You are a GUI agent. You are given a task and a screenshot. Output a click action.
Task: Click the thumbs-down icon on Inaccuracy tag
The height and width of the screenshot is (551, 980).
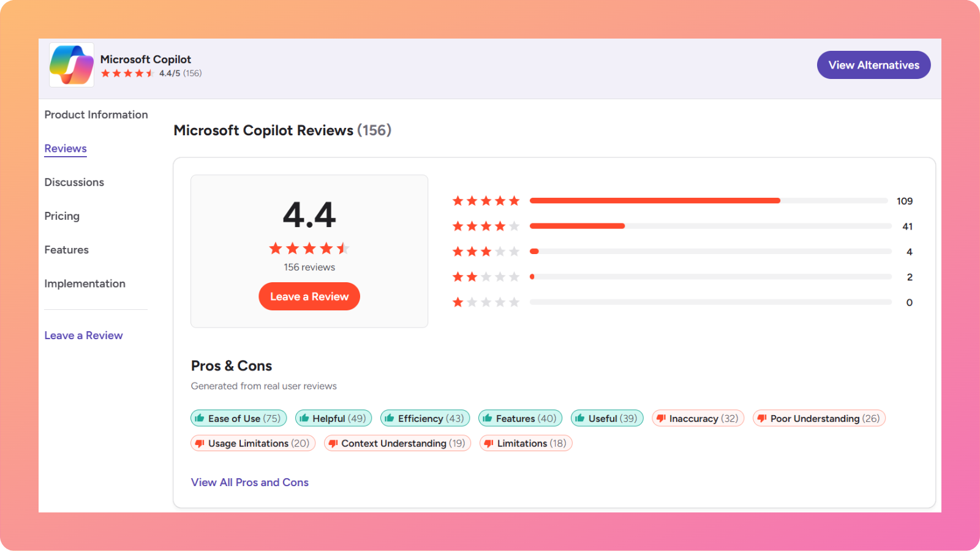coord(660,418)
